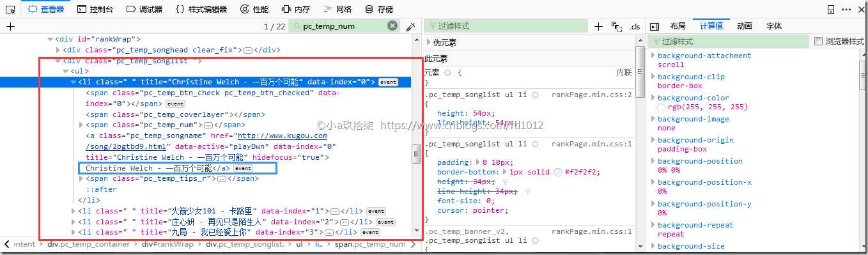Screen dimensions: 868x255
Task: Select the ::after pseudo-element row
Action: [x=102, y=189]
